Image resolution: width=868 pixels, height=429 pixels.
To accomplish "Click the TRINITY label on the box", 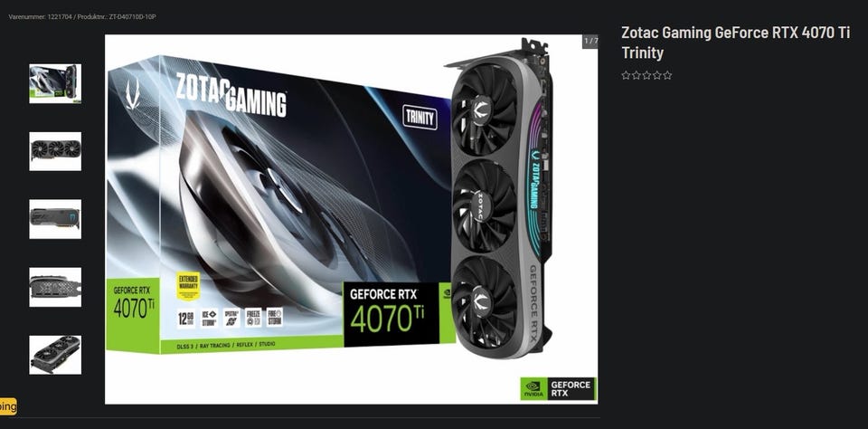I will [x=420, y=118].
